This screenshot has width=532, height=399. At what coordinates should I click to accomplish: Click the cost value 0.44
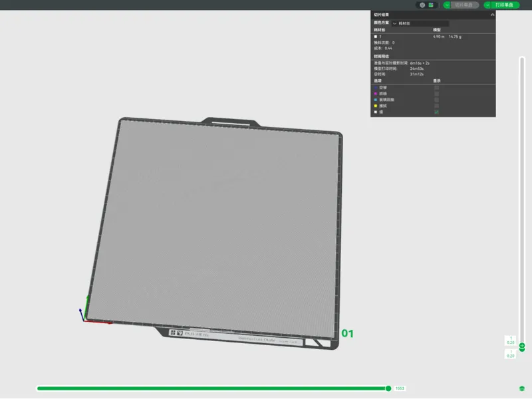pos(388,48)
